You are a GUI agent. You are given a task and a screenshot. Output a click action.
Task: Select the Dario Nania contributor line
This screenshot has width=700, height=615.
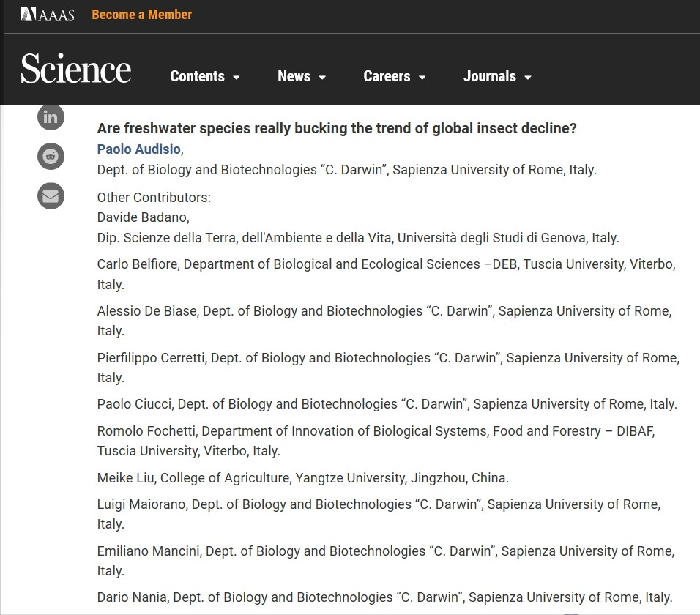point(384,597)
